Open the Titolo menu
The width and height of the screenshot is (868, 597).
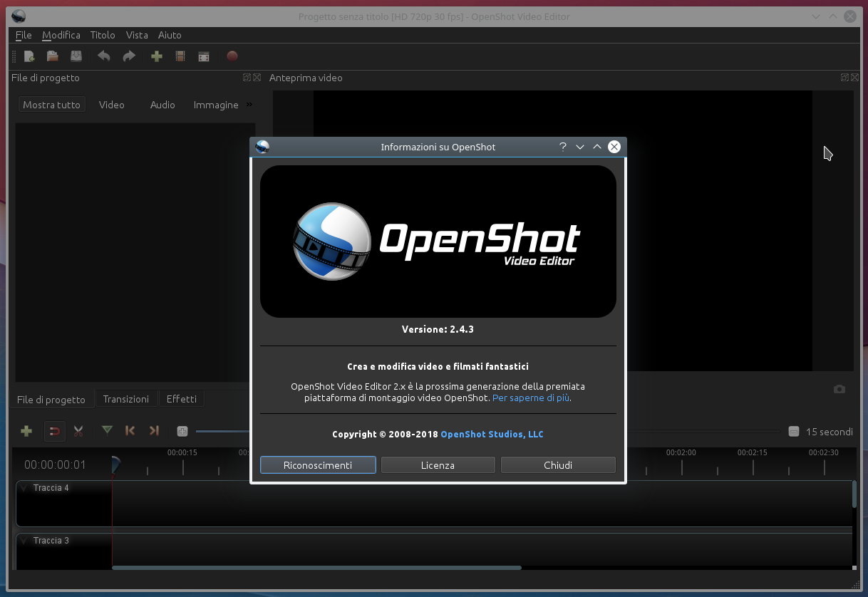(x=103, y=35)
